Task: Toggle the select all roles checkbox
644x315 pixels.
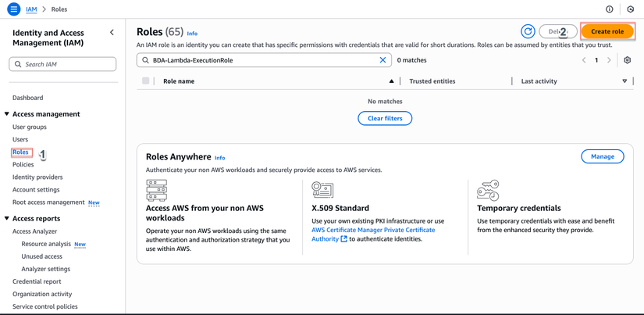Action: tap(145, 81)
